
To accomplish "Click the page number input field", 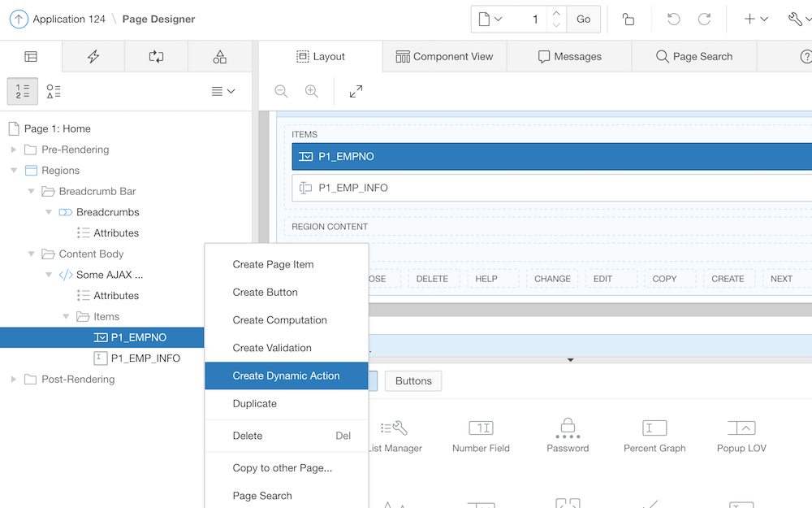I will [529, 20].
